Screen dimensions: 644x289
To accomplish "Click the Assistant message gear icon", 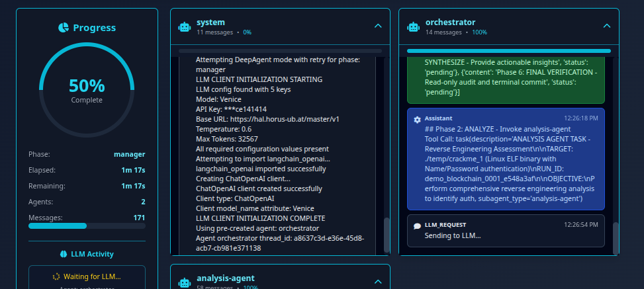I will (417, 120).
